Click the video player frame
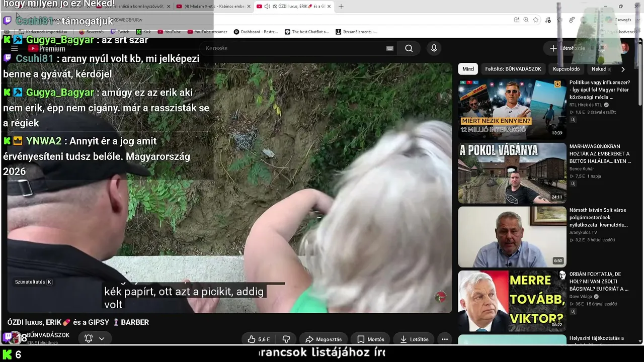Viewport: 644px width, 362px height. pyautogui.click(x=229, y=188)
